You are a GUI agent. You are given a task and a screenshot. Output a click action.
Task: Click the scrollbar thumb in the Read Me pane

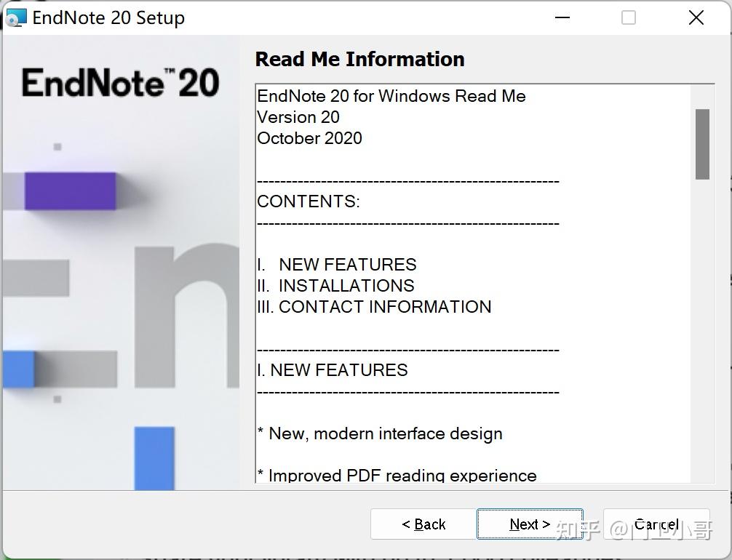click(x=703, y=143)
